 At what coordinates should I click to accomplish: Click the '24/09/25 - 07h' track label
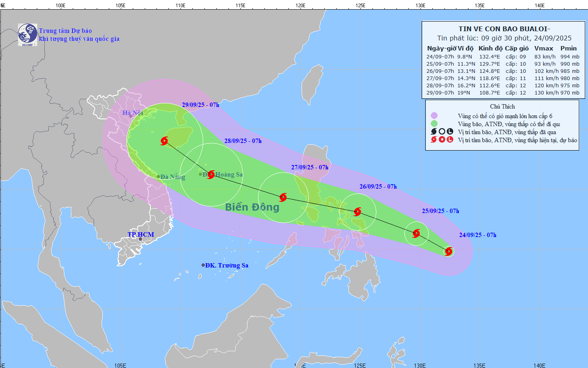tap(478, 235)
